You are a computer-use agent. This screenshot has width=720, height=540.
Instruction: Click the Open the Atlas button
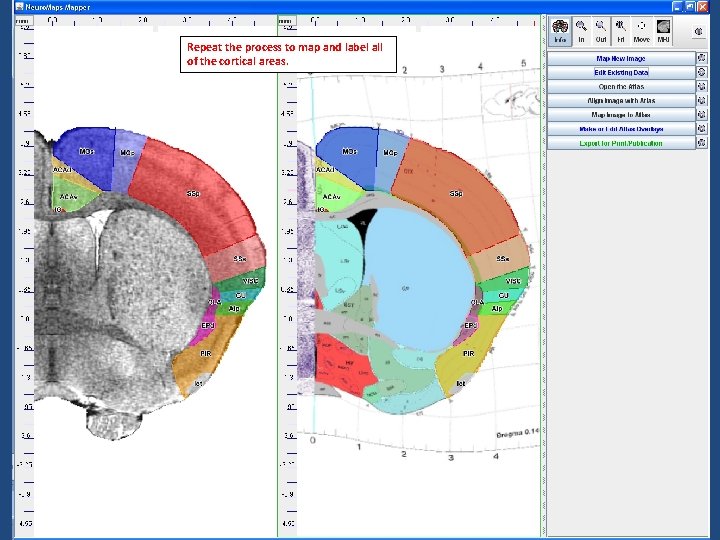[621, 87]
